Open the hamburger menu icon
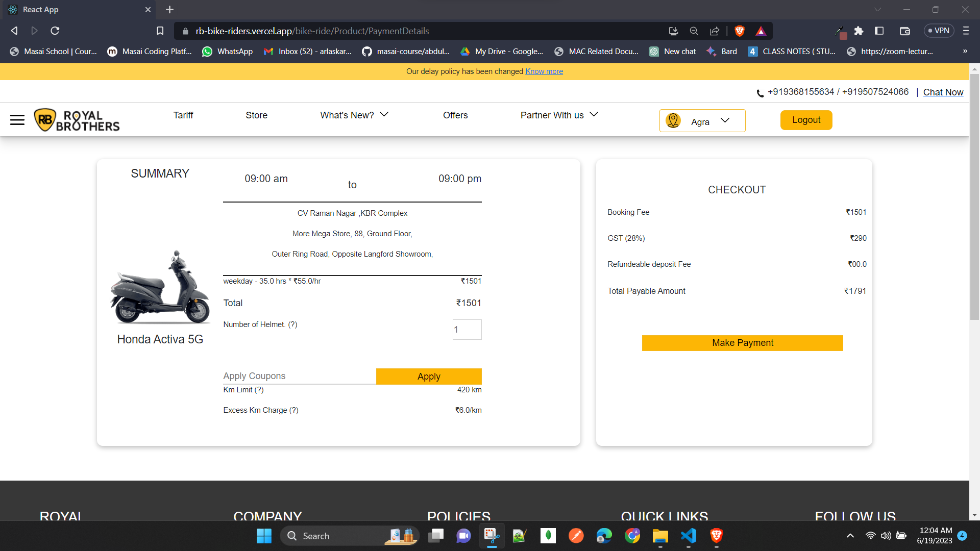The width and height of the screenshot is (980, 551). (x=17, y=120)
